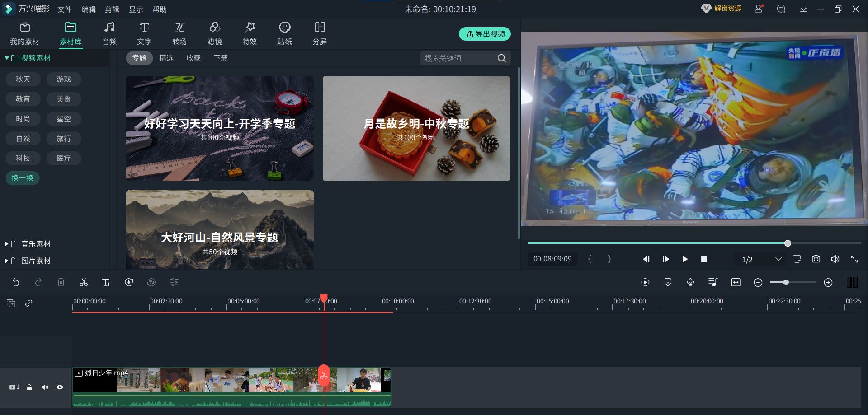Open the speed adjustment icon

(129, 283)
